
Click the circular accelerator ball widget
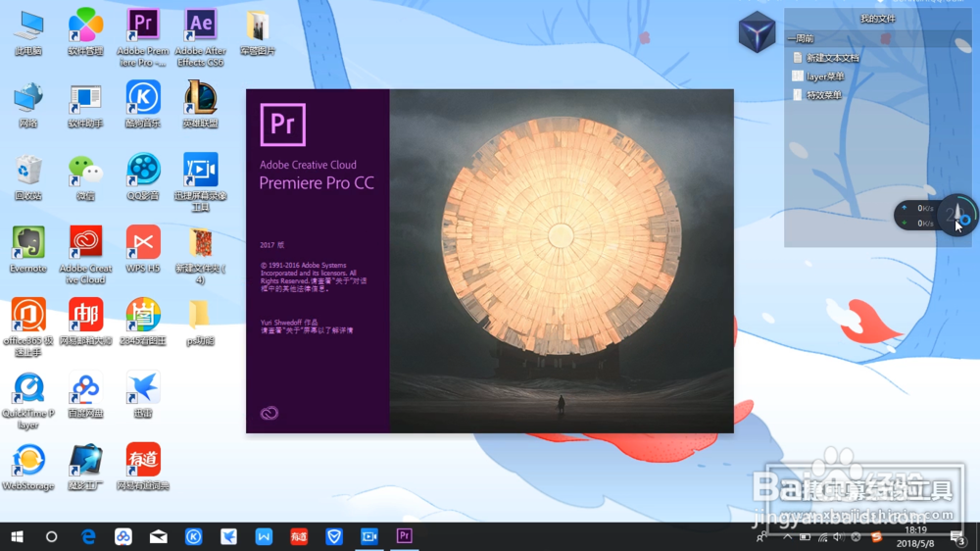pos(958,216)
